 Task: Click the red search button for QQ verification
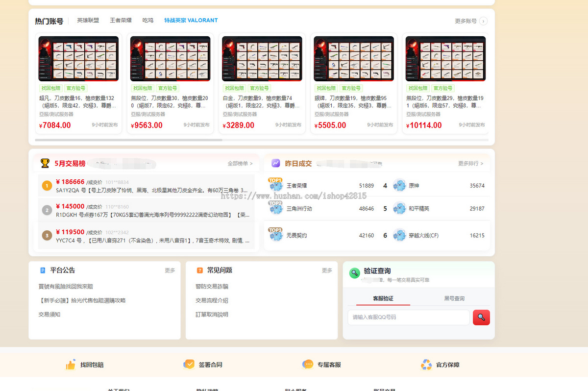coord(481,318)
